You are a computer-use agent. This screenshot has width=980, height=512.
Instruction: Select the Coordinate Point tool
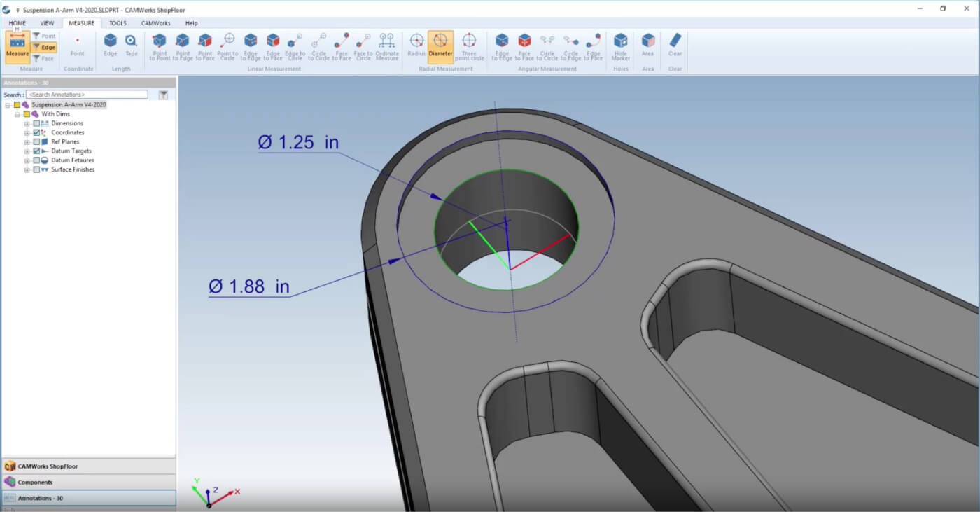(x=77, y=46)
